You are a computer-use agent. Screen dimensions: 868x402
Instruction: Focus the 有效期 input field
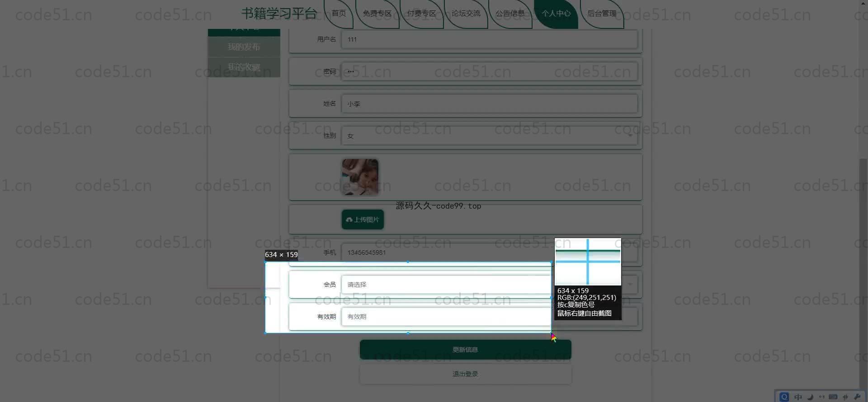(489, 317)
